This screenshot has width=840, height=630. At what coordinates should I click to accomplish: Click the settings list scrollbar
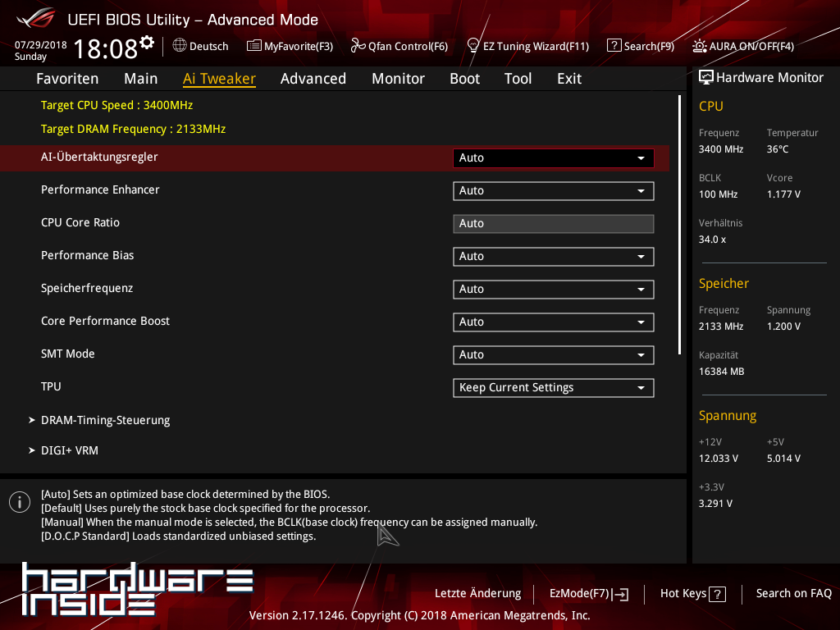[x=679, y=225]
